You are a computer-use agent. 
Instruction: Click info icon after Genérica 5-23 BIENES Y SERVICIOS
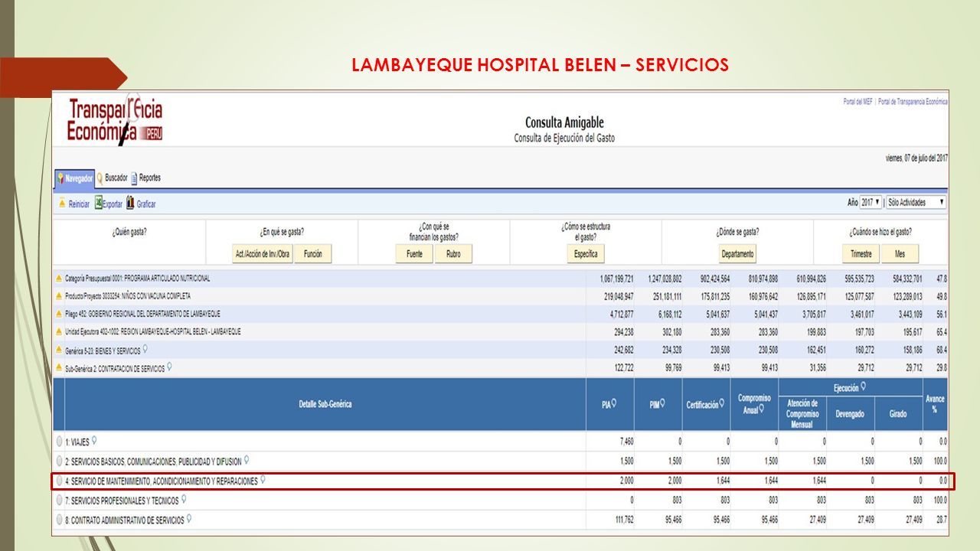coord(145,349)
